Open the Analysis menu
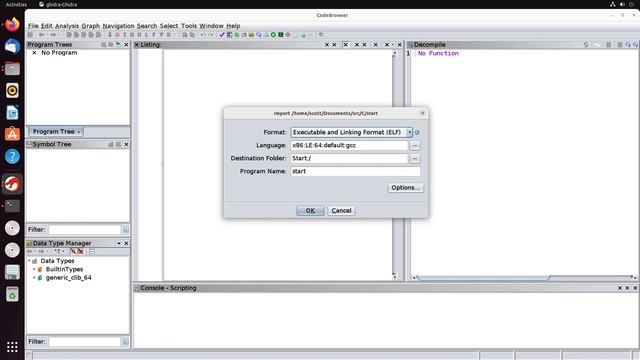Viewport: 640px width, 360px height. (67, 26)
